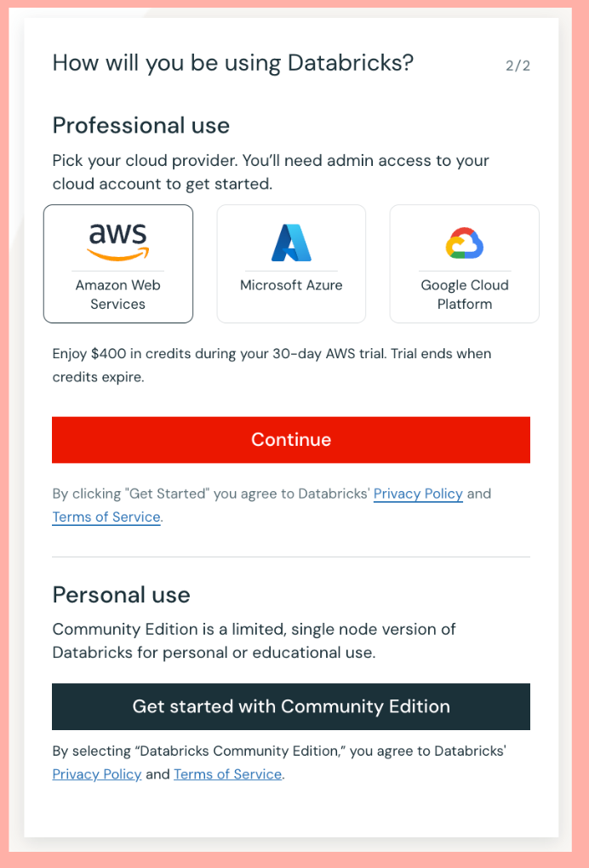Click the Microsoft Azure label text
This screenshot has height=868, width=589.
[x=291, y=285]
